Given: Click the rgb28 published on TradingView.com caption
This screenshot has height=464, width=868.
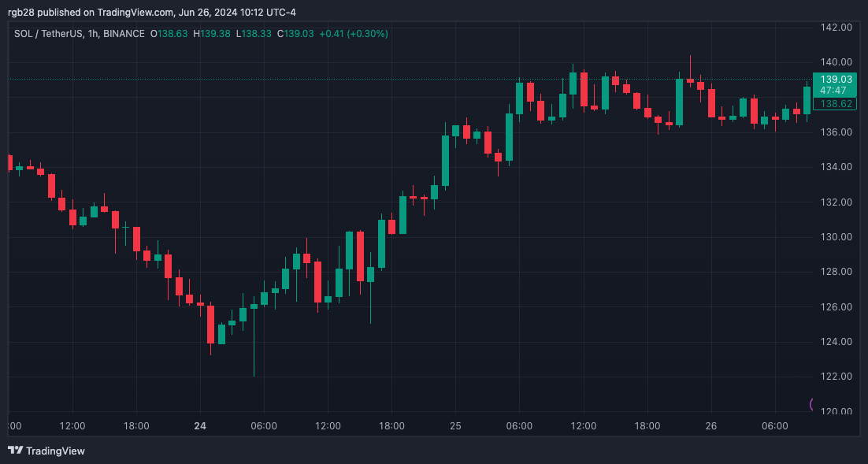Looking at the screenshot, I should [152, 12].
